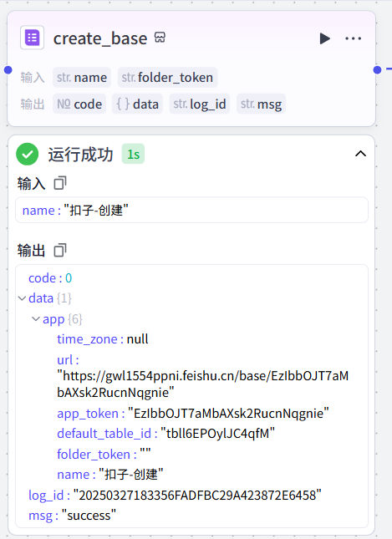Click the name input value field
The image size is (392, 539).
[x=192, y=210]
